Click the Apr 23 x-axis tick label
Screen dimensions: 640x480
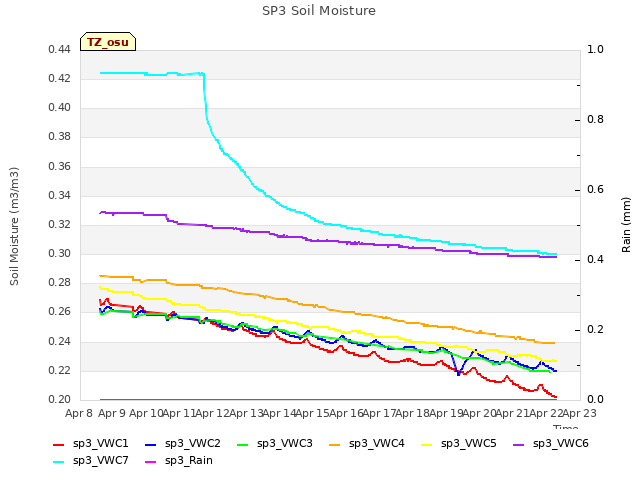tap(580, 413)
